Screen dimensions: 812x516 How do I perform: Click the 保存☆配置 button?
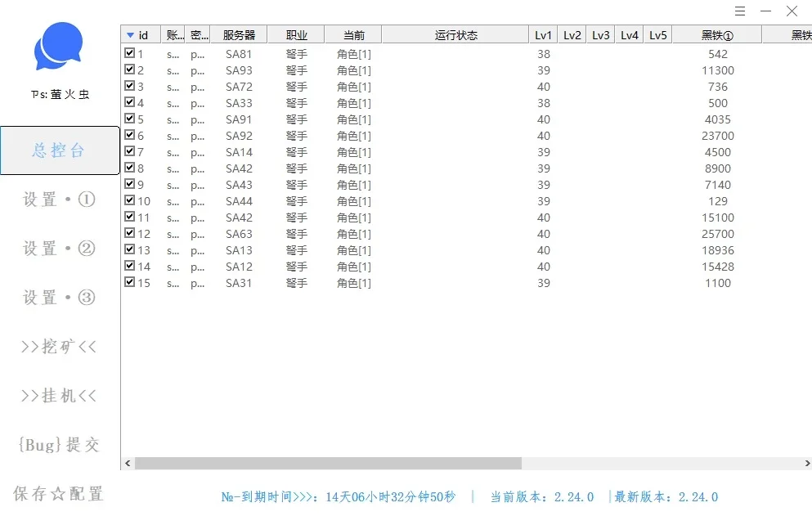click(x=59, y=494)
